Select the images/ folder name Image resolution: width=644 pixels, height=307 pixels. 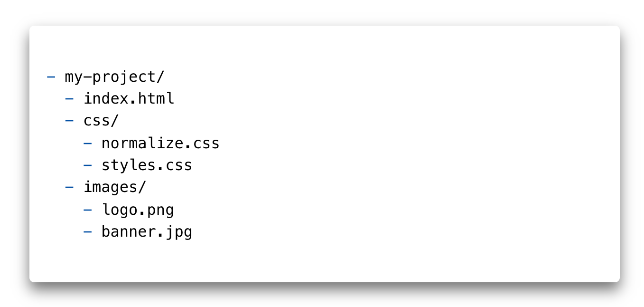pyautogui.click(x=114, y=187)
